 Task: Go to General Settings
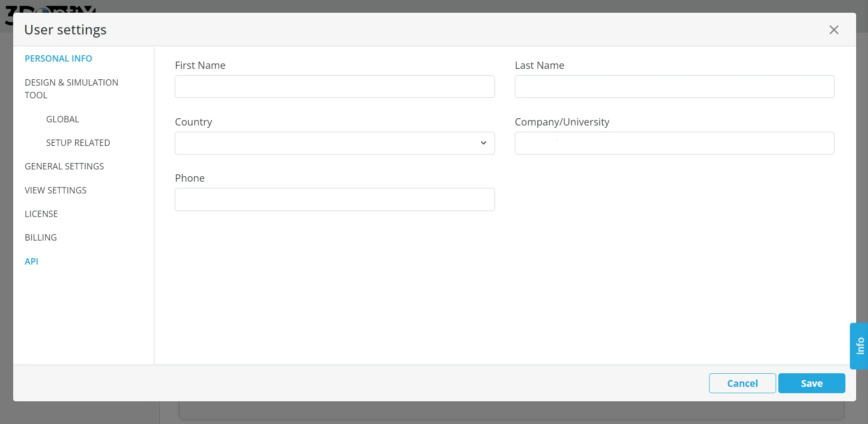pos(64,166)
